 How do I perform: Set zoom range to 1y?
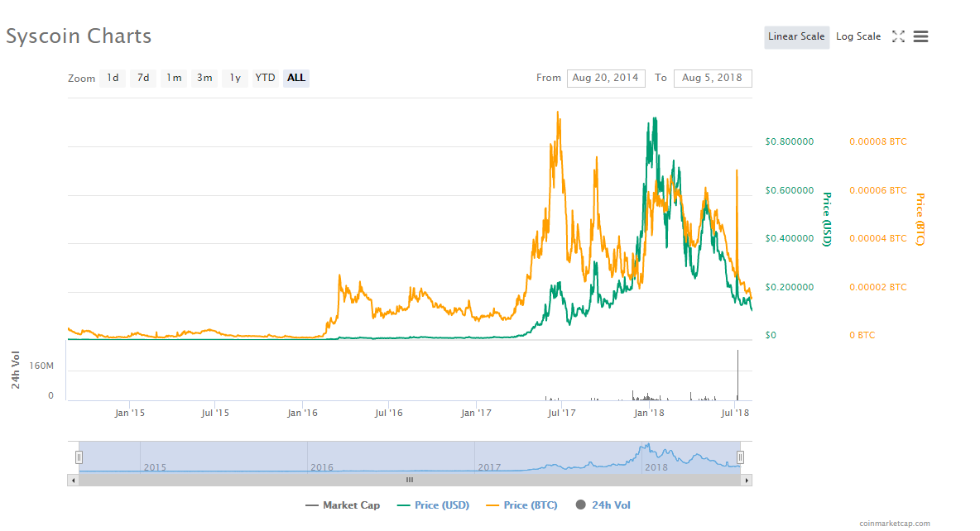click(235, 78)
